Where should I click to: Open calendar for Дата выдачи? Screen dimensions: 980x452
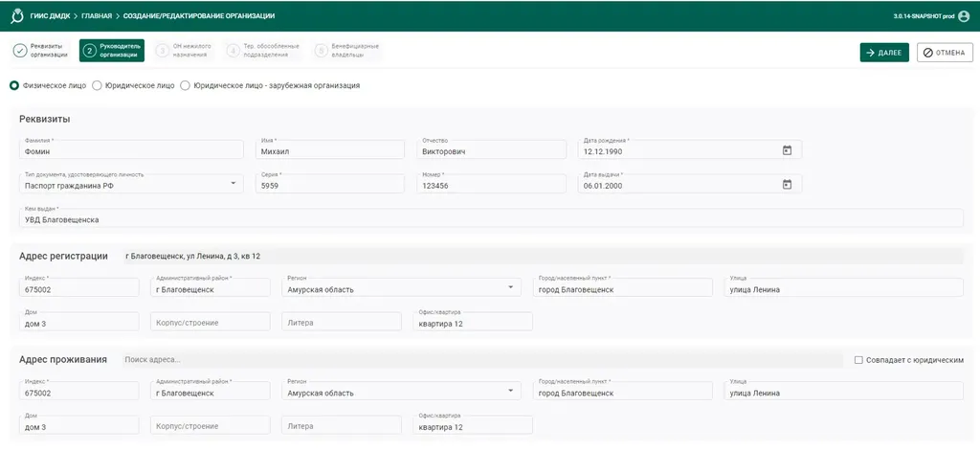pos(787,185)
